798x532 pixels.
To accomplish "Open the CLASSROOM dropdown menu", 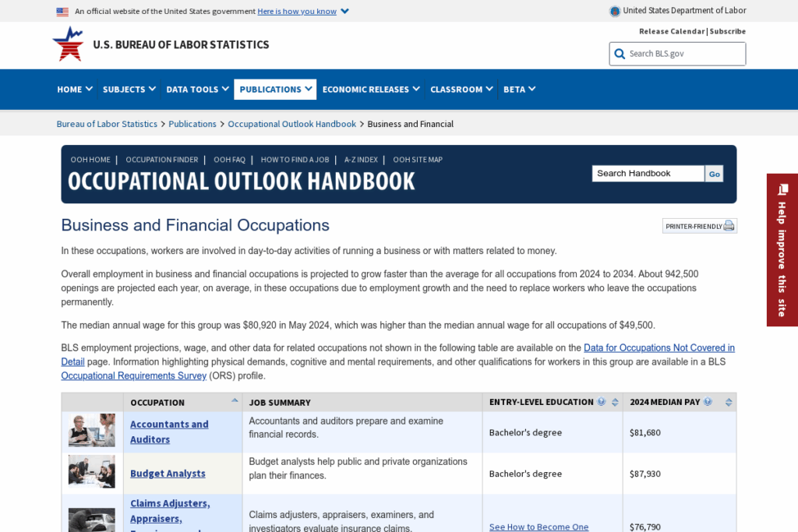I will tap(461, 89).
